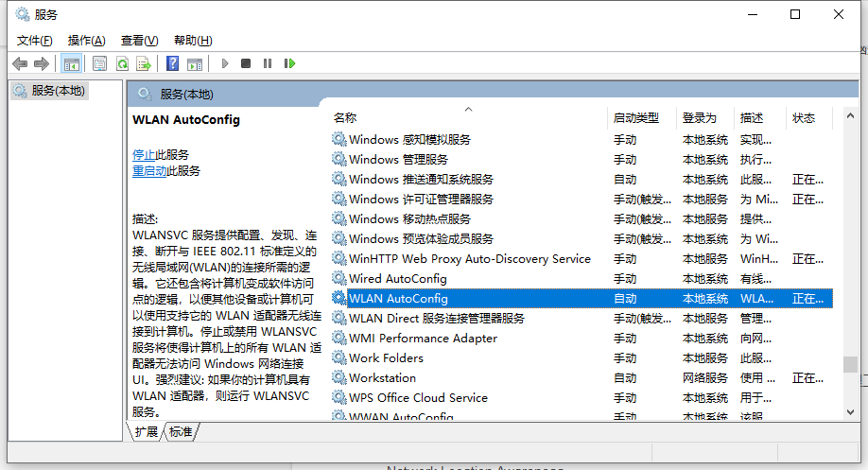Sort by the 名称 column header
Screen dimensions: 868x470
point(345,118)
